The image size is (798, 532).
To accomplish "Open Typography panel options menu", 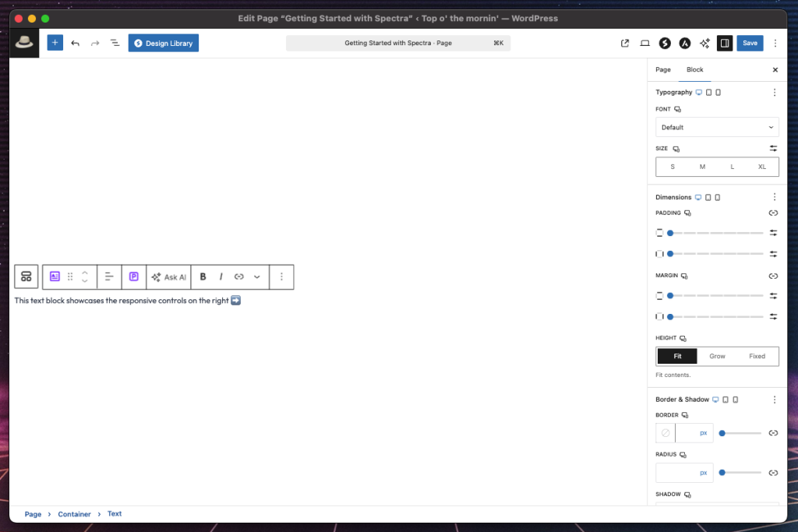I will [x=774, y=92].
